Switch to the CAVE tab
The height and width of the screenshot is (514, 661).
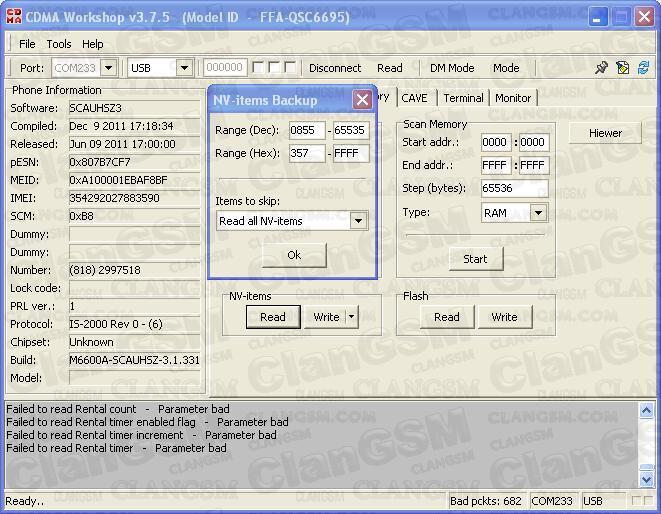(414, 98)
